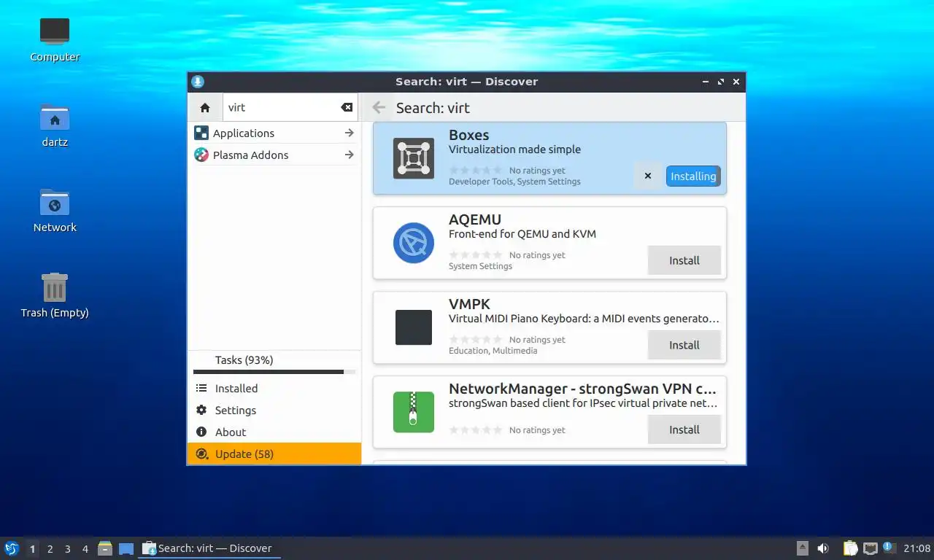The image size is (934, 560).
Task: Open the file manager taskbar launcher
Action: [x=105, y=548]
